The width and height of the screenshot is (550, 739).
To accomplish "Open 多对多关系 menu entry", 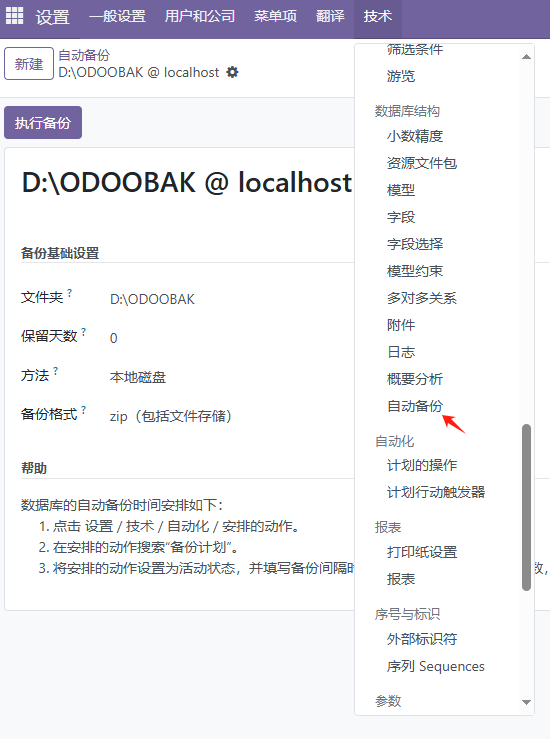I will (x=422, y=298).
